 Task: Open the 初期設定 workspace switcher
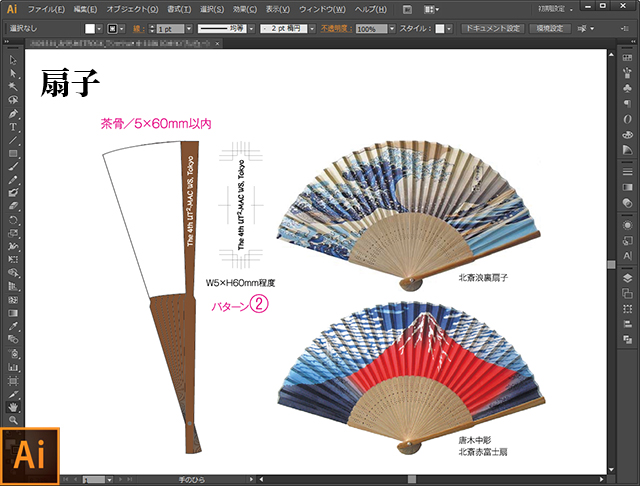coord(555,9)
